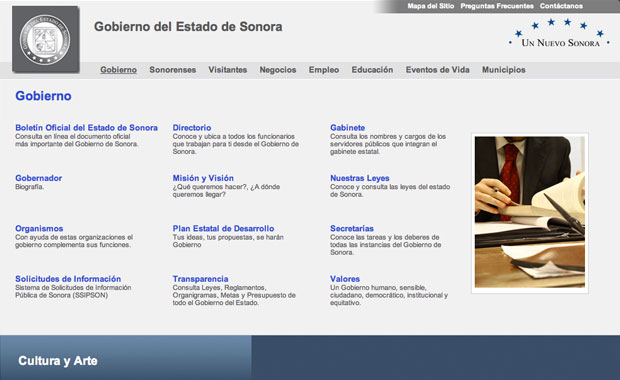Select the Sonorenses navigation item
Screen dimensions: 620x380
click(x=172, y=70)
